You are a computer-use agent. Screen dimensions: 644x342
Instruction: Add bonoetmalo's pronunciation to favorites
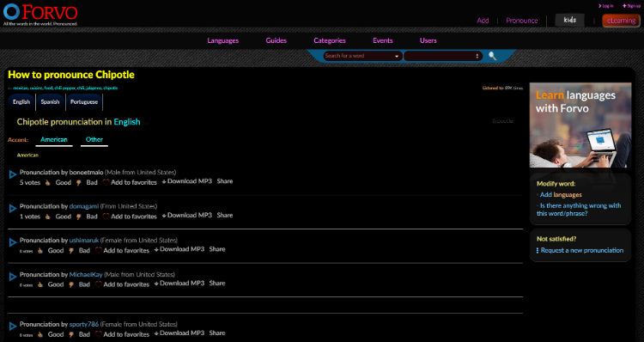click(130, 182)
